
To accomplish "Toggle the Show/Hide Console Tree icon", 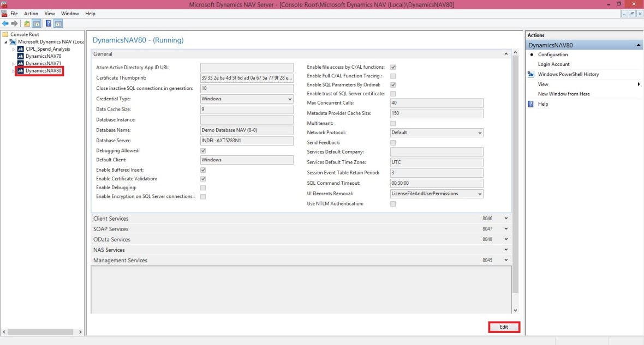I will click(36, 23).
